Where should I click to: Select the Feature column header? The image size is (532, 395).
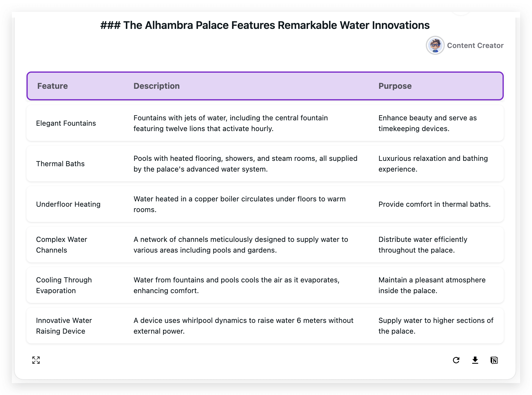[52, 86]
